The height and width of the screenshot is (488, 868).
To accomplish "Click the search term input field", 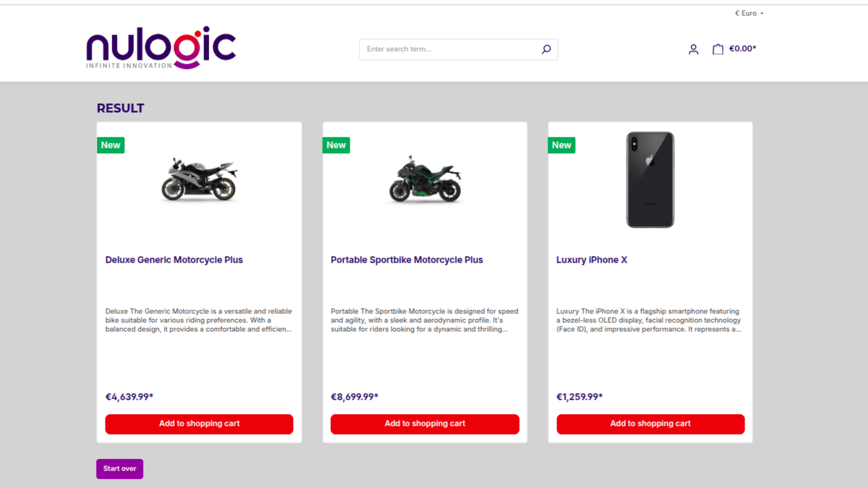I will pos(452,49).
